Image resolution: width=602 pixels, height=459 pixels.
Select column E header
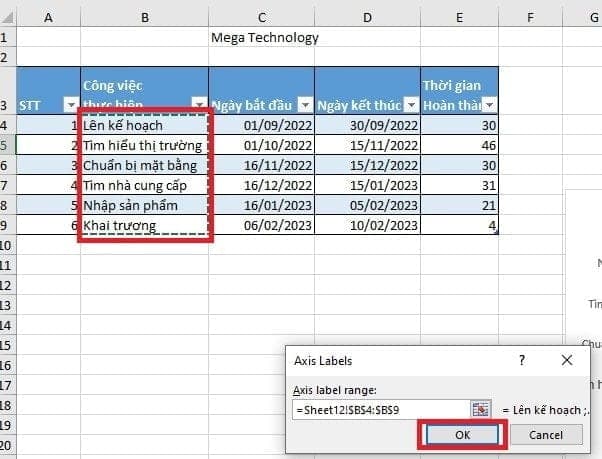[x=459, y=18]
